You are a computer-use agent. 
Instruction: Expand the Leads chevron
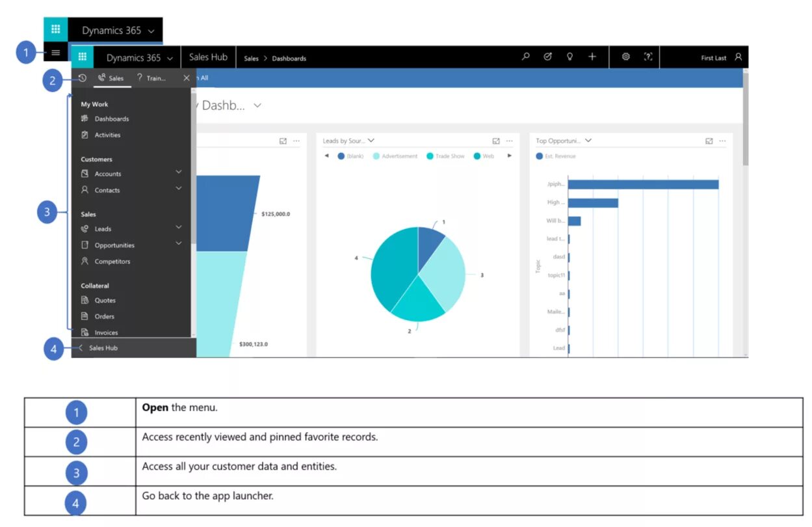coord(179,227)
